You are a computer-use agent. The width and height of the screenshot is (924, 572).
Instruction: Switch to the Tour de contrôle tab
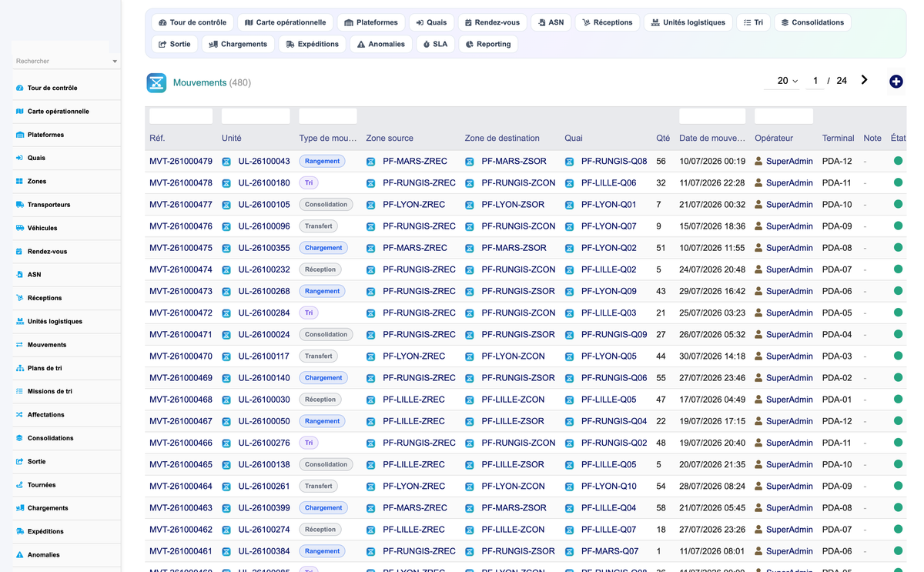[192, 22]
